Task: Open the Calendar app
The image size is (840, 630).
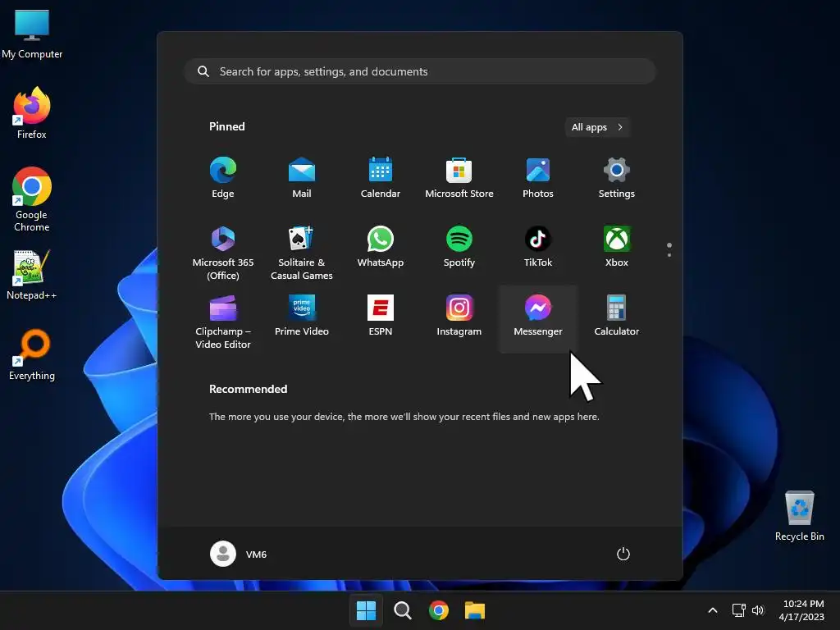Action: pos(381,178)
